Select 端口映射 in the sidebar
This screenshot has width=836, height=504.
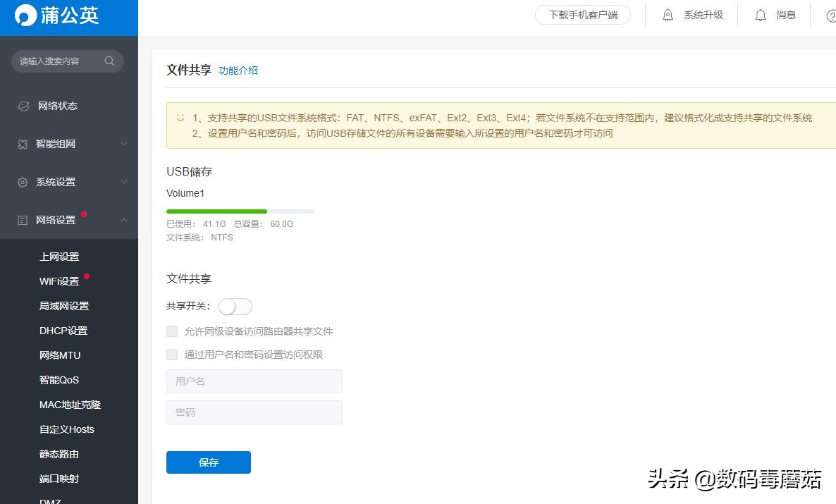click(x=60, y=478)
